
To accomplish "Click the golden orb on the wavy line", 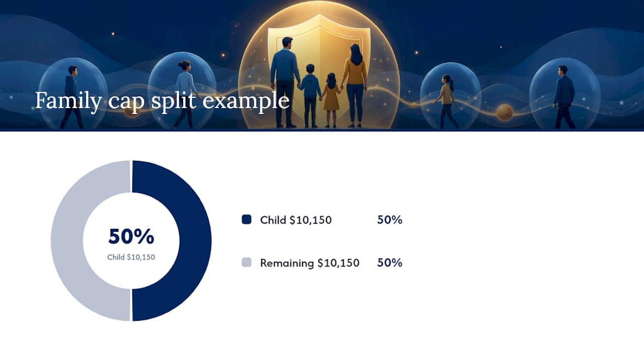I will pos(504,113).
